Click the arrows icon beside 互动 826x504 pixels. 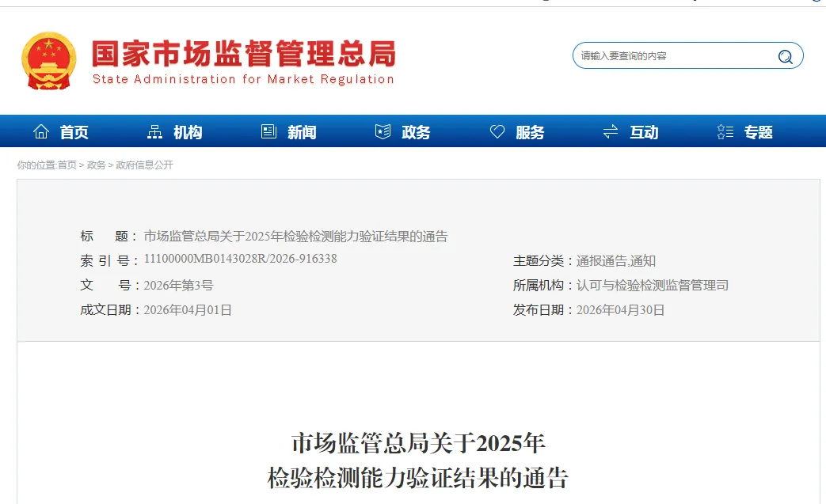(x=611, y=131)
